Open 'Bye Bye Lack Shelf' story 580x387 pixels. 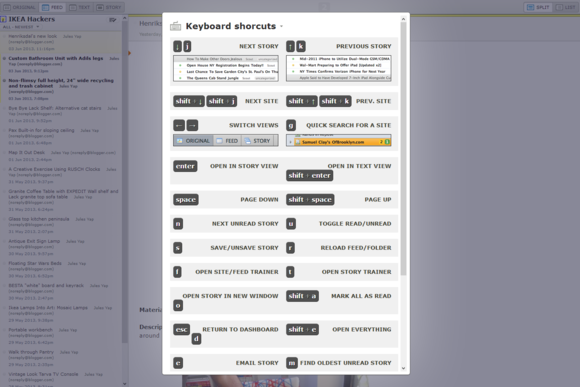55,108
